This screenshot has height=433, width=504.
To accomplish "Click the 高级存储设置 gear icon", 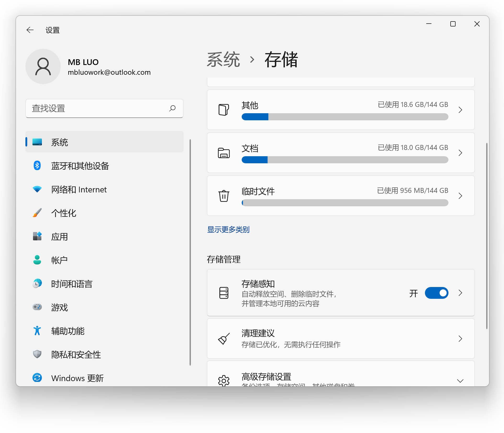I will click(x=224, y=381).
